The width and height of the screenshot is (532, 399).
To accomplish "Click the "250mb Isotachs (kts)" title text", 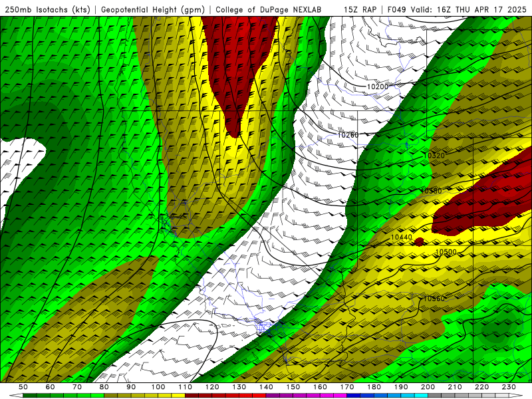I will point(48,9).
